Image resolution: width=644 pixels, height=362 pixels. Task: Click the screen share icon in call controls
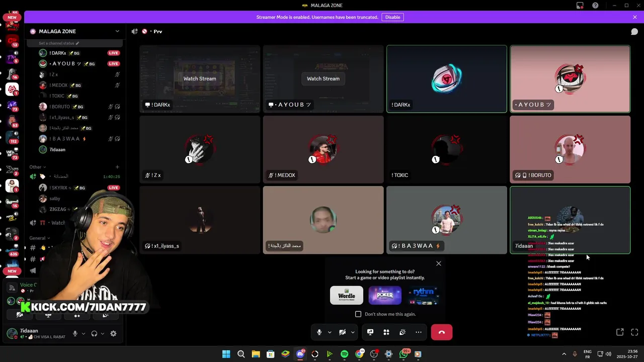click(x=370, y=332)
